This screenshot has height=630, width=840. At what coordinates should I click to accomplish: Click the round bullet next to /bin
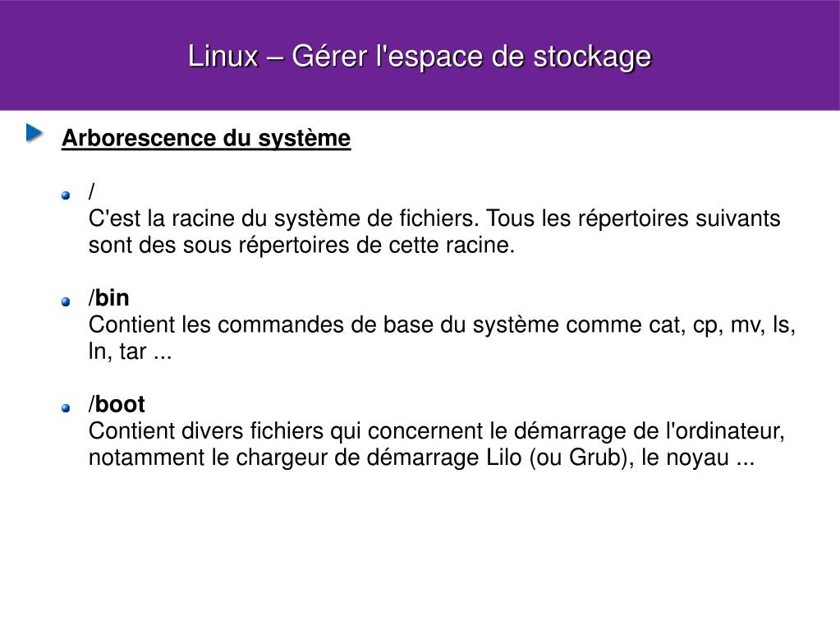point(66,302)
